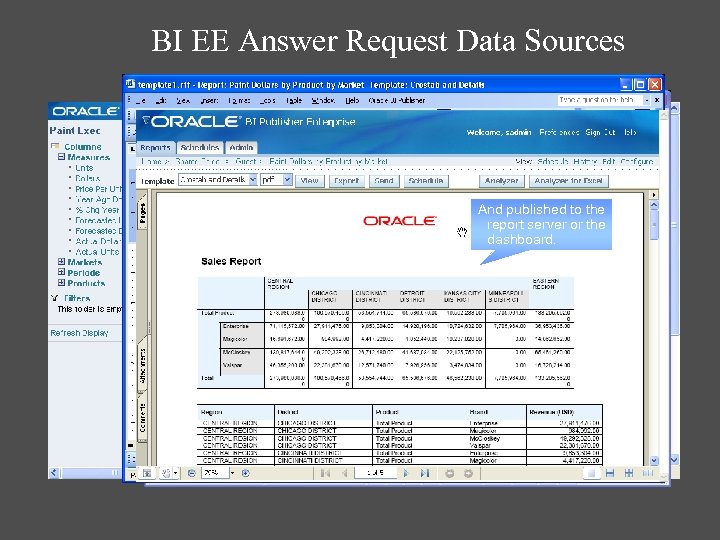Select Dollars under Measures

coord(88,179)
